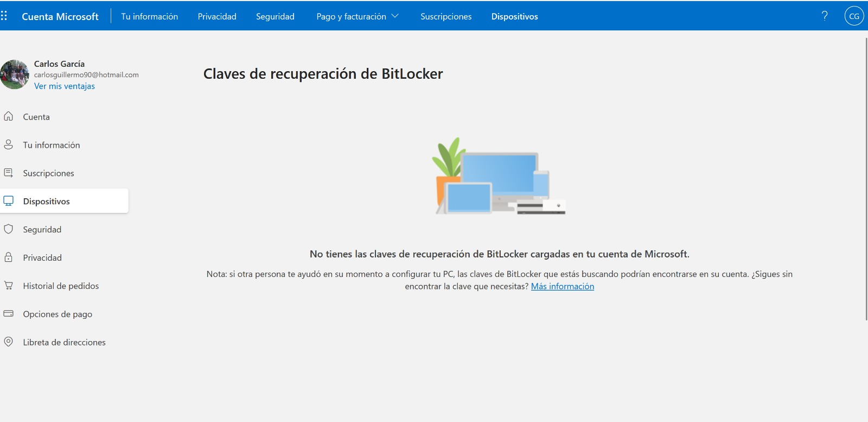Open the Más información link

(563, 286)
